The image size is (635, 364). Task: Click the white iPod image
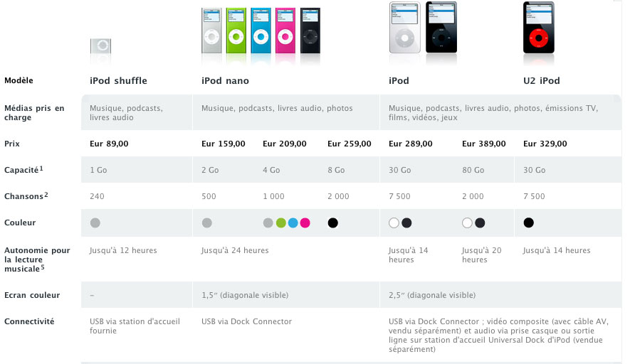[404, 28]
